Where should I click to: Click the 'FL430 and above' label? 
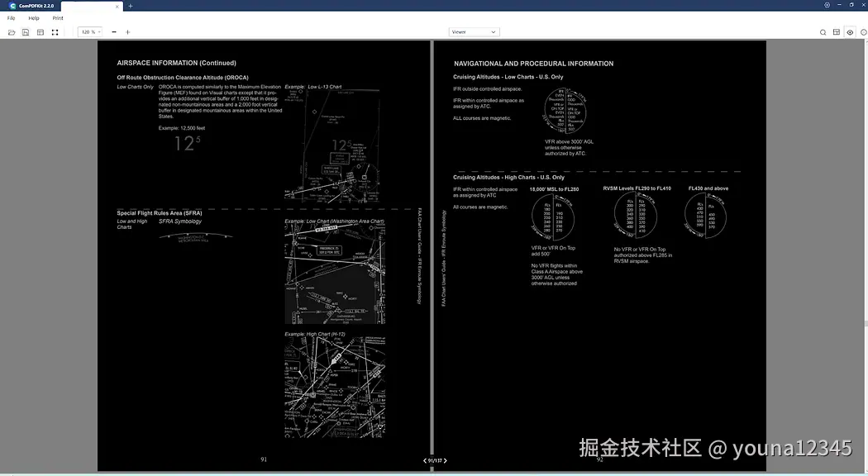pos(708,188)
